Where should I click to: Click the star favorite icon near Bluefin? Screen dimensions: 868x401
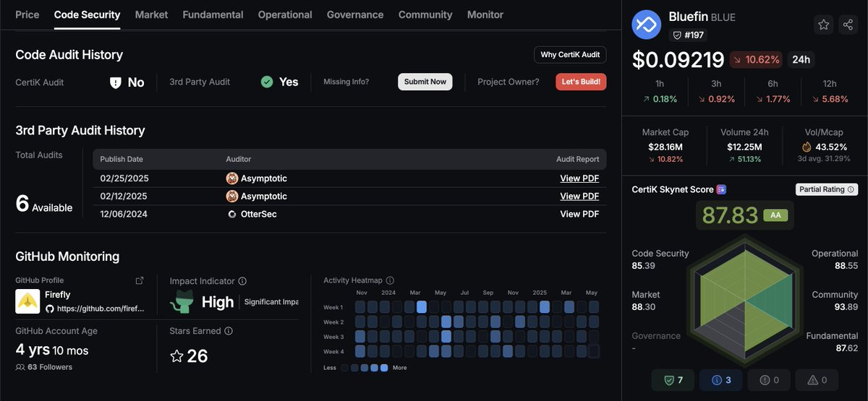[823, 25]
